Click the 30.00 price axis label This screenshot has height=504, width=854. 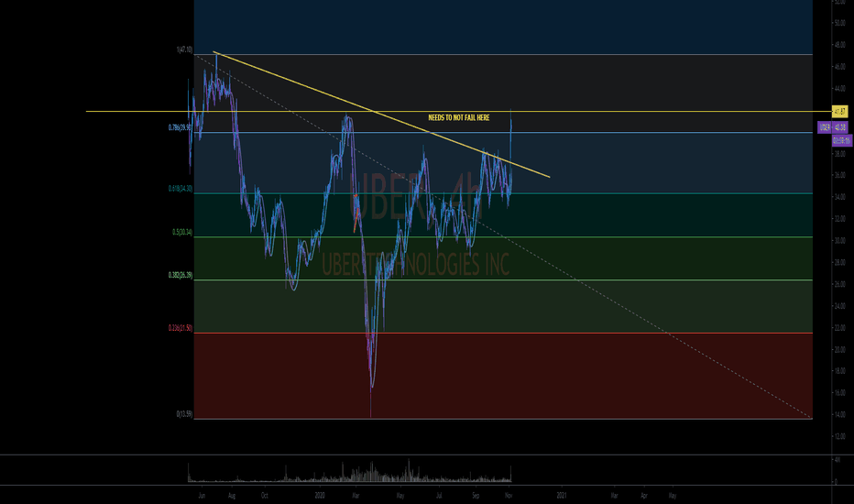[838, 240]
